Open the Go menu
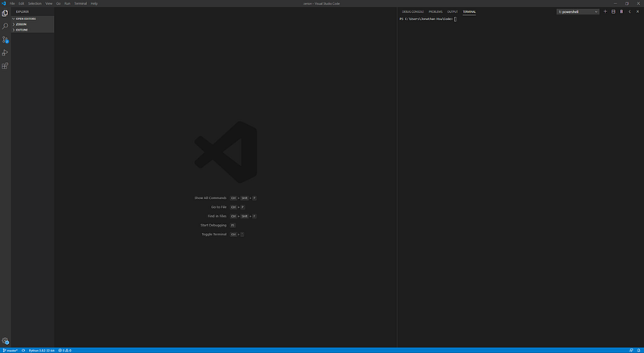Screen dimensions: 644x353 pyautogui.click(x=58, y=3)
